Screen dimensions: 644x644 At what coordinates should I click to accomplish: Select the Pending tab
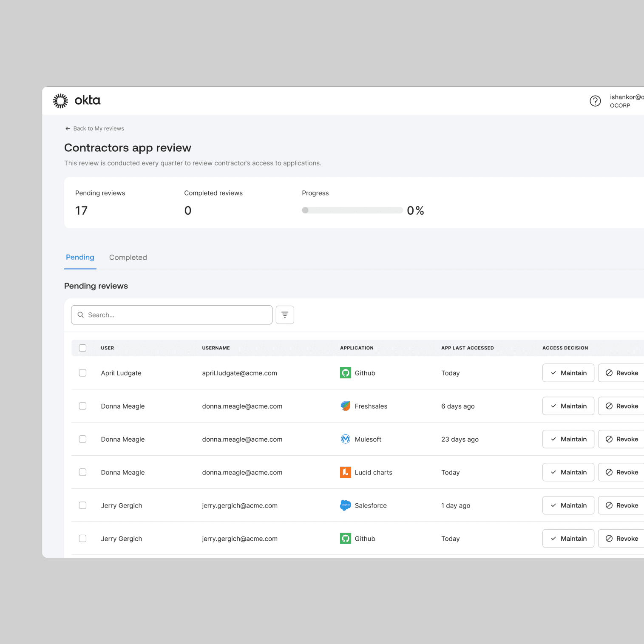[80, 258]
